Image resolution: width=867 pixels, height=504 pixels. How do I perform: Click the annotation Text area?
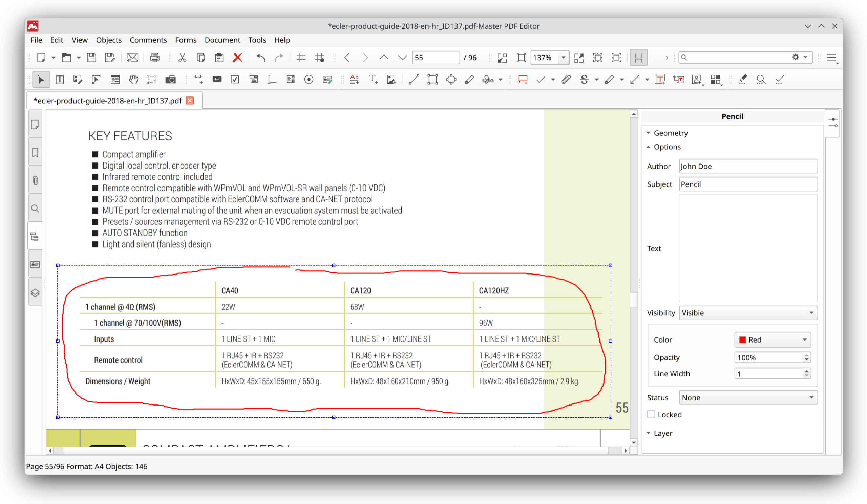click(x=748, y=248)
